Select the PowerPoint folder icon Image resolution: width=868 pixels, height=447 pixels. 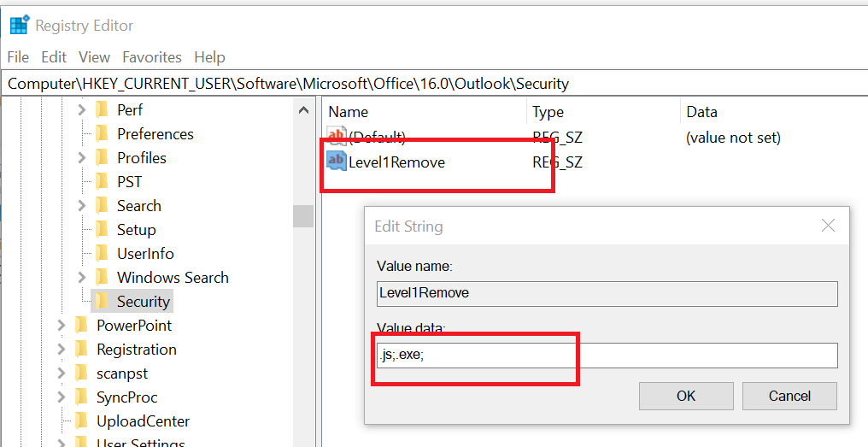[81, 325]
